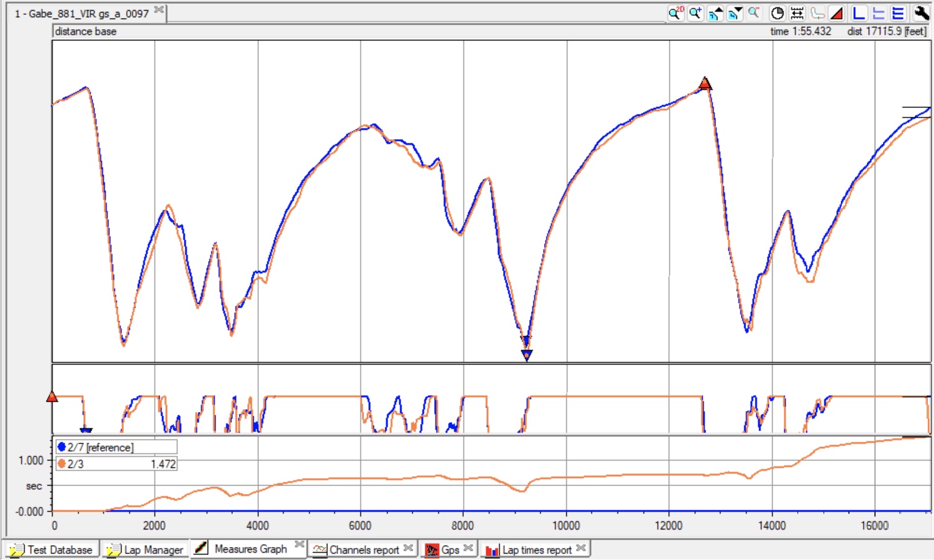This screenshot has width=934, height=560.
Task: Click the 16000 distance axis label
Action: coord(874,526)
